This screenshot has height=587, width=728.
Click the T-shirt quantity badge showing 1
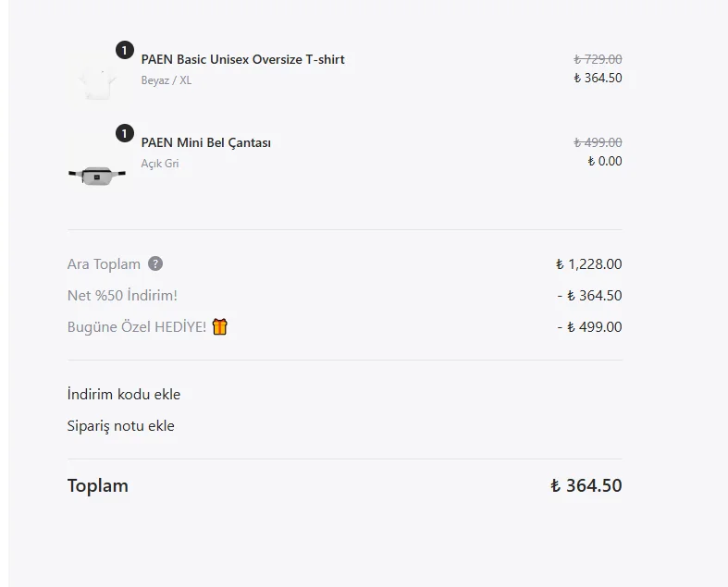point(125,50)
